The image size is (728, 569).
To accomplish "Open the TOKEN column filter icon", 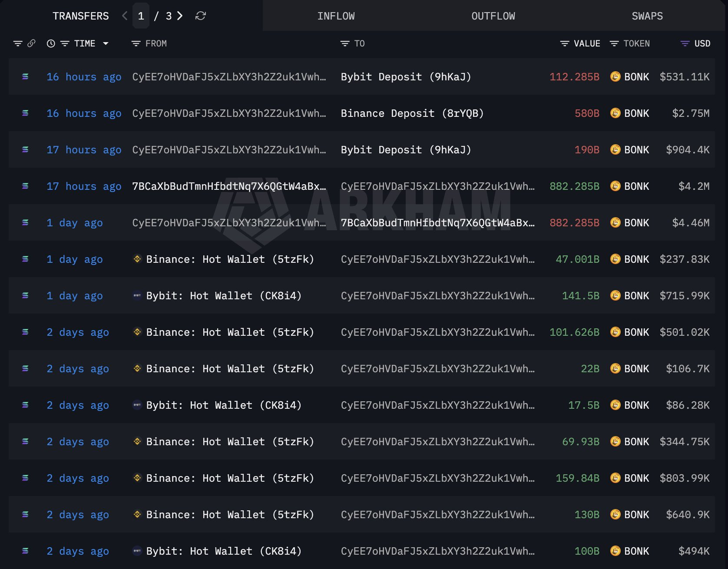I will click(x=614, y=43).
